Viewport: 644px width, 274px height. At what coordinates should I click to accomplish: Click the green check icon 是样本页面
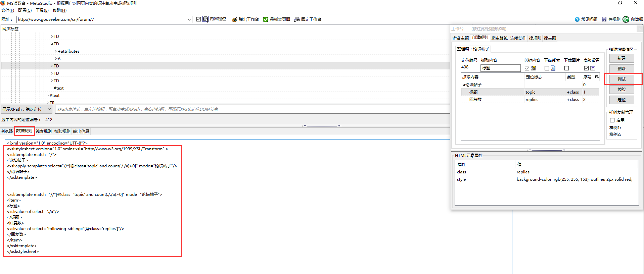tap(266, 19)
